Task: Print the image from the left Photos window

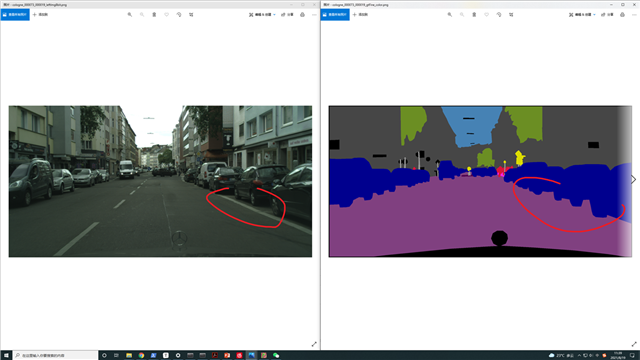Action: 302,15
